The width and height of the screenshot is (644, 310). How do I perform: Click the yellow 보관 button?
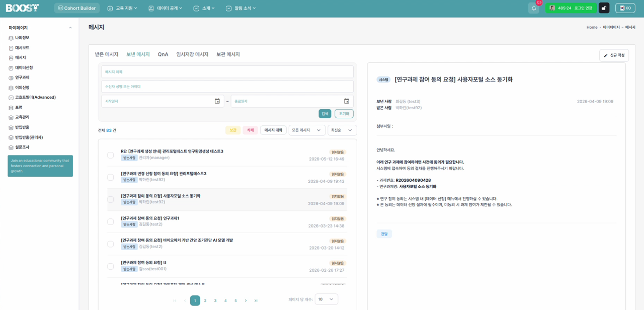[233, 130]
